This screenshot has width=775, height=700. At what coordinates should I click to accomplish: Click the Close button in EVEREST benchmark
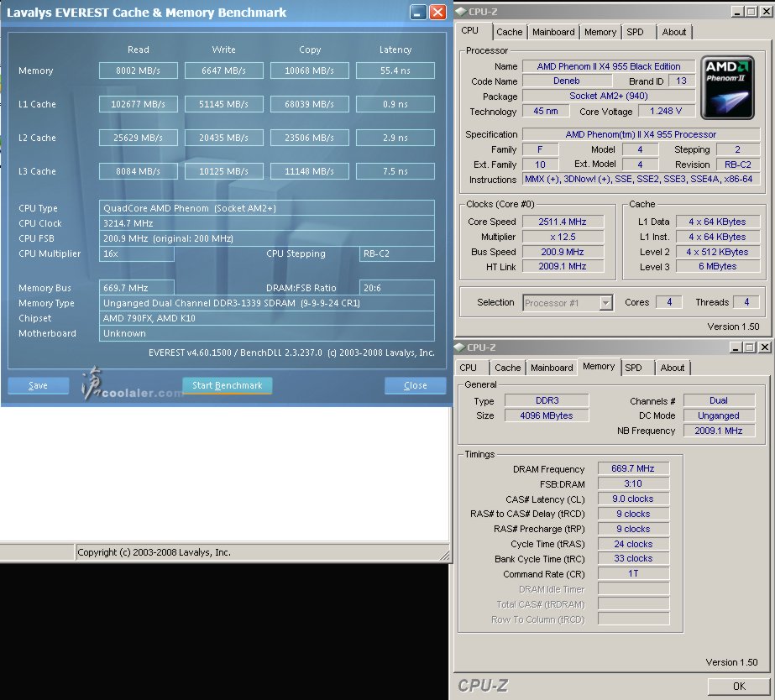[x=415, y=385]
